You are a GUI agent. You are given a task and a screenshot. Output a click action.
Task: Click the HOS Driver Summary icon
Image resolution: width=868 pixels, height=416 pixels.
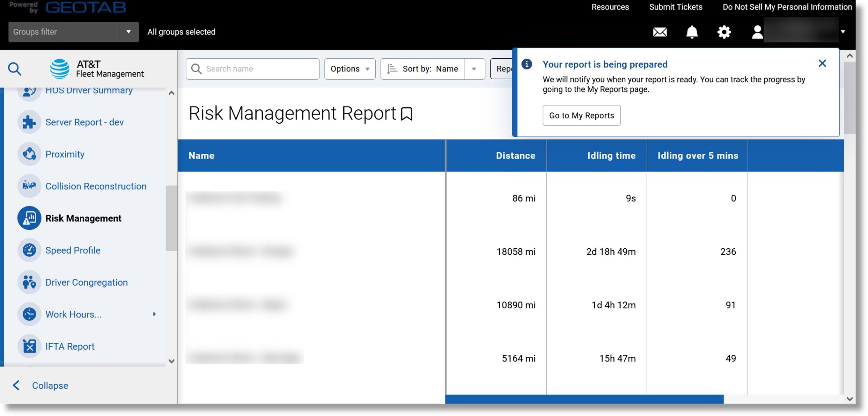click(29, 91)
